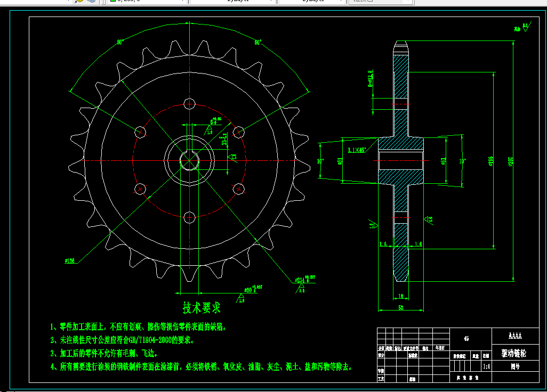
Task: Select the left ø51 dimension in section view
Action: pos(340,161)
